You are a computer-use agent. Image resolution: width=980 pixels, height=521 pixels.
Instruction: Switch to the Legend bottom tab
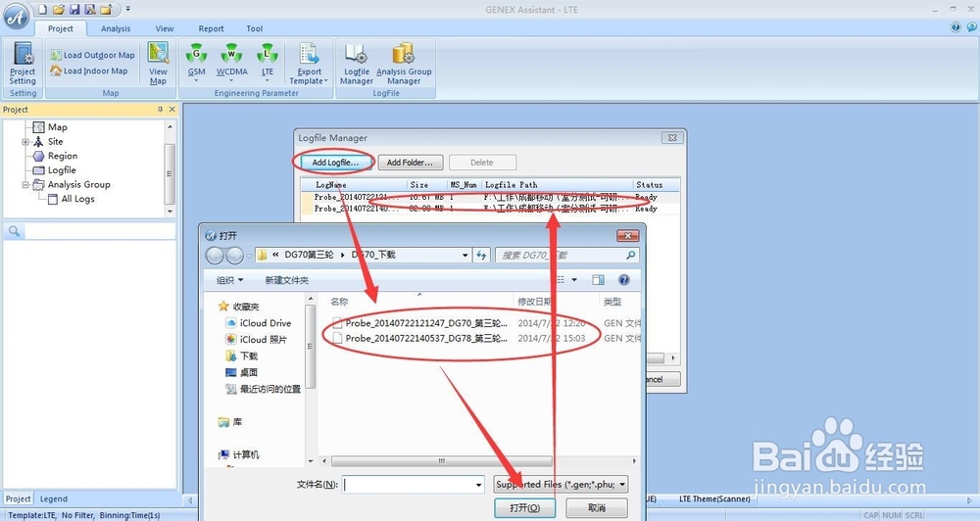54,498
